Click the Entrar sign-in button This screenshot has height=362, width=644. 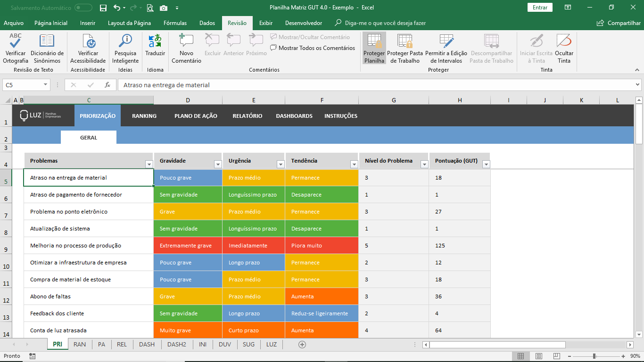pyautogui.click(x=540, y=8)
